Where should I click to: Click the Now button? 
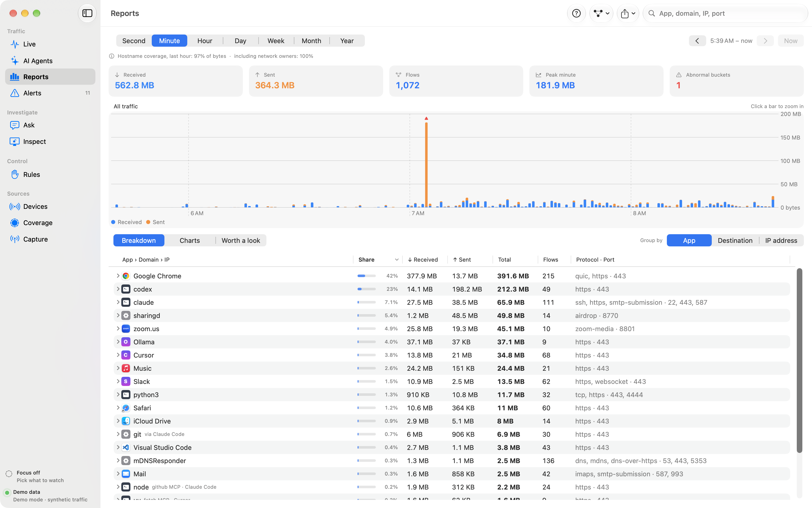click(790, 41)
